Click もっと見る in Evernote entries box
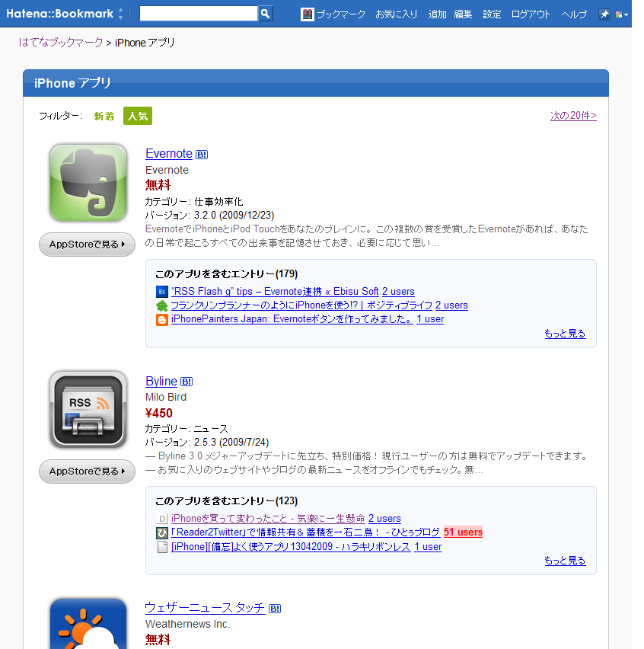Image resolution: width=644 pixels, height=649 pixels. [565, 334]
